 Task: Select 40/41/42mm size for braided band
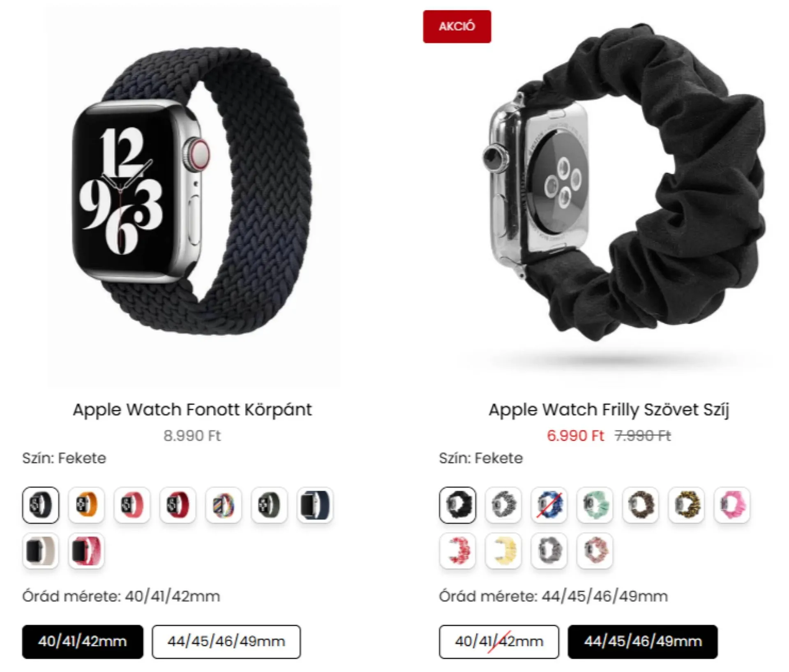tap(83, 642)
